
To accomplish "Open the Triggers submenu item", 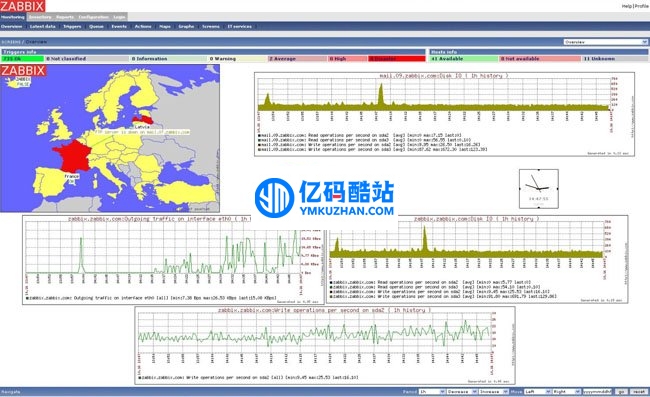I will (x=72, y=27).
